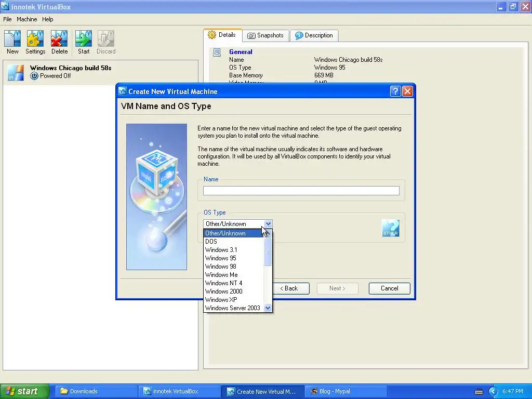Open the Windows start button
Screen dimensions: 532x399
click(x=25, y=391)
